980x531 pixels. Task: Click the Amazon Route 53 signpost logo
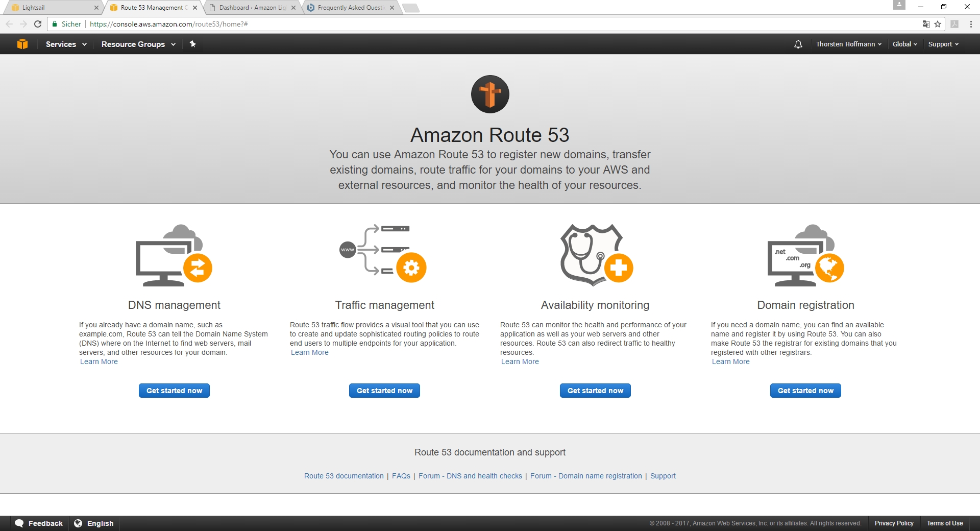pyautogui.click(x=490, y=94)
